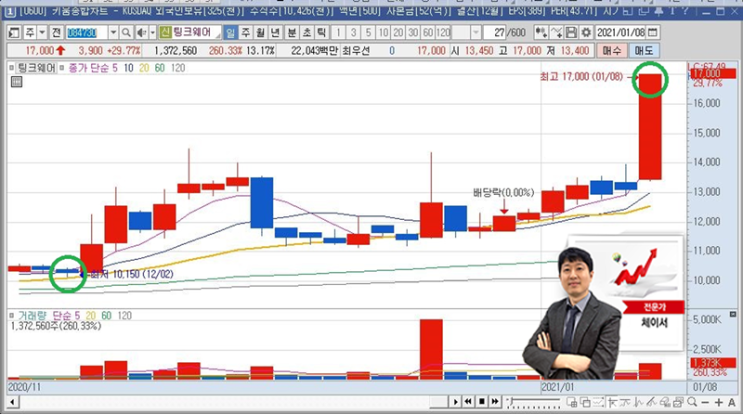Click the left arrow of horizontal scrollbar

(12, 403)
